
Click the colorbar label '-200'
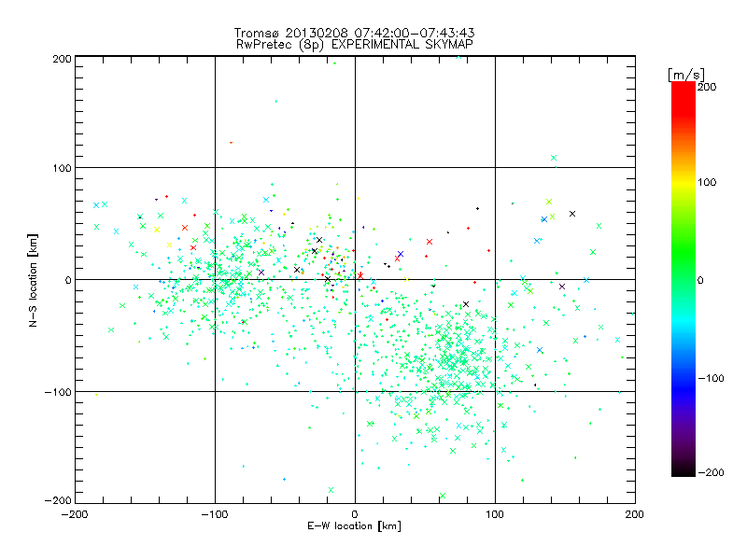pyautogui.click(x=711, y=472)
